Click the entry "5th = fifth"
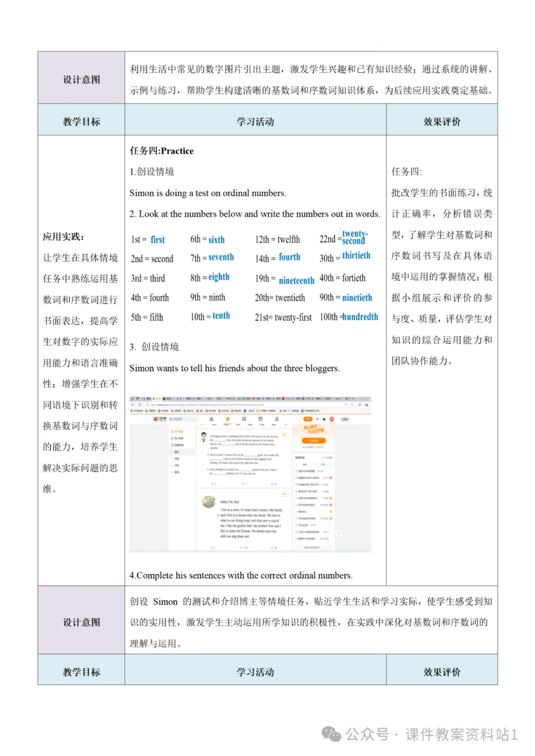The image size is (535, 756). point(147,317)
